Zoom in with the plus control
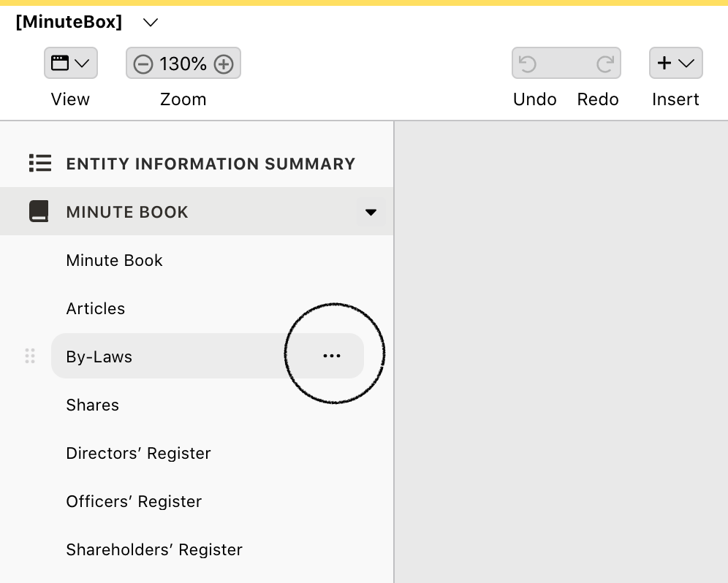 click(x=224, y=64)
